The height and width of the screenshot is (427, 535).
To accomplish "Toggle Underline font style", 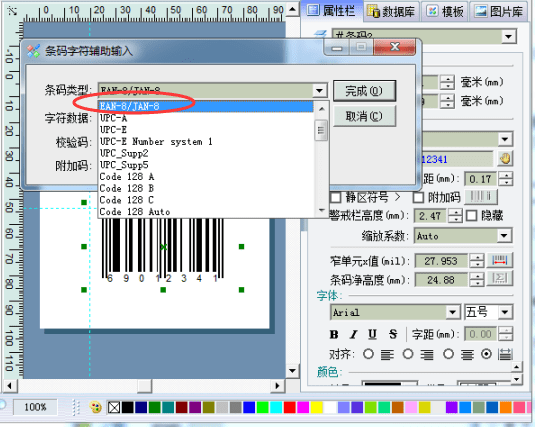I will point(372,334).
